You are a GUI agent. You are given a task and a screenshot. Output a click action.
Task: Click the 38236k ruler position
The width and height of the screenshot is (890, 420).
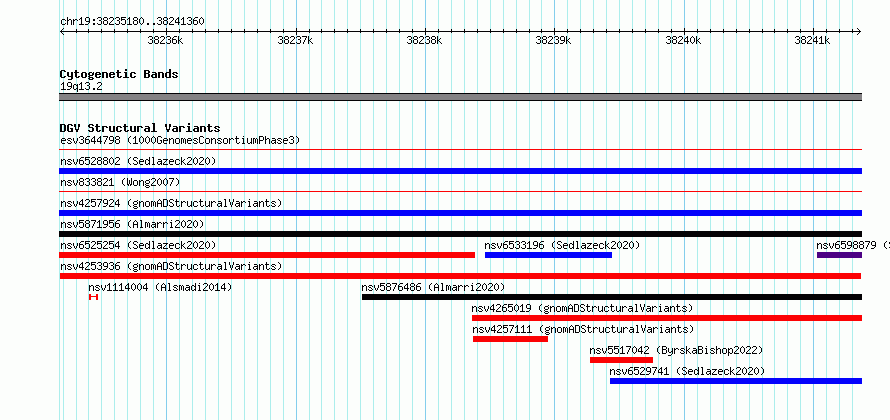pyautogui.click(x=165, y=40)
